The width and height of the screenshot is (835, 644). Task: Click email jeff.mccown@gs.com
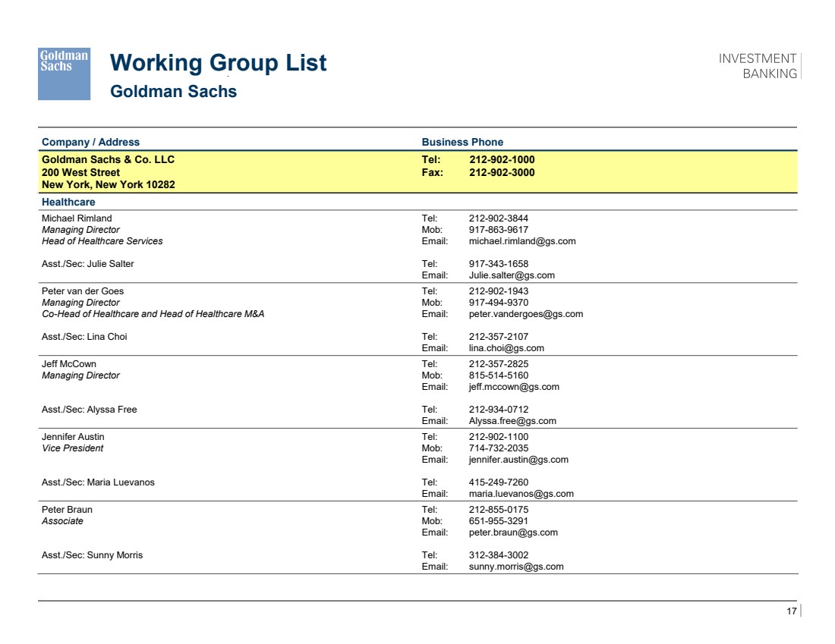pyautogui.click(x=514, y=387)
